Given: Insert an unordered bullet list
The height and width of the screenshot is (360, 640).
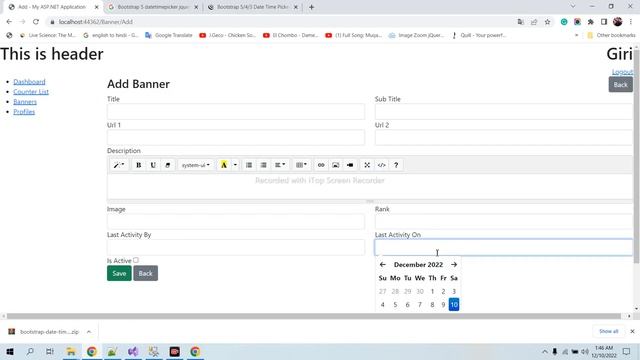Looking at the screenshot, I should [x=249, y=165].
